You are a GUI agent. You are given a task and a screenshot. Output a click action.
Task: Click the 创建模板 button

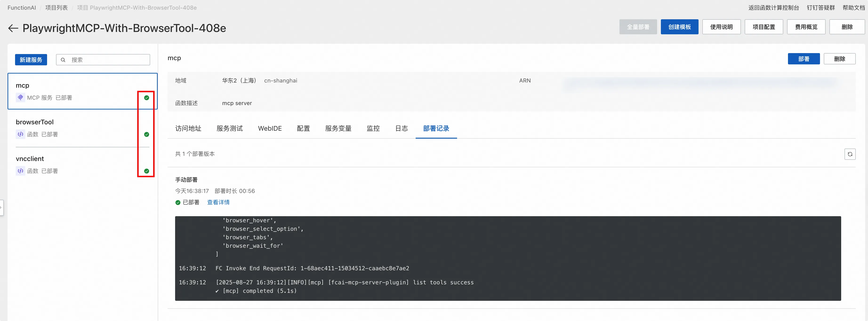[679, 27]
